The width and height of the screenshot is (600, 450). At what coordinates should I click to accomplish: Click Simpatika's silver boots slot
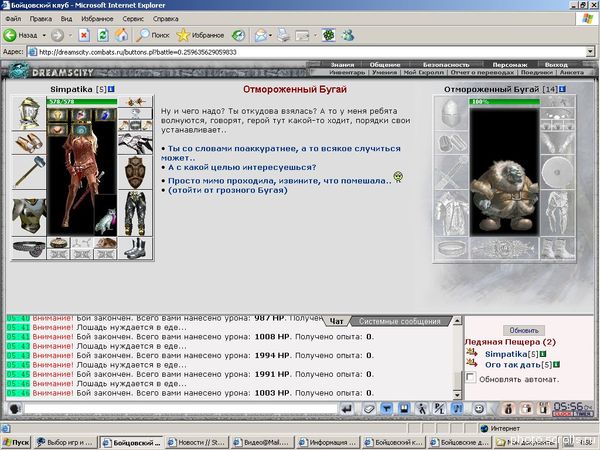click(135, 248)
